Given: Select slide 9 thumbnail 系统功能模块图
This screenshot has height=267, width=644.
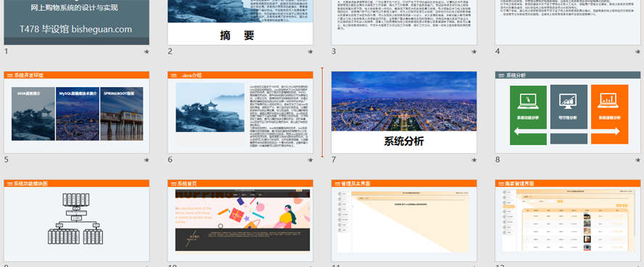Looking at the screenshot, I should pos(76,221).
